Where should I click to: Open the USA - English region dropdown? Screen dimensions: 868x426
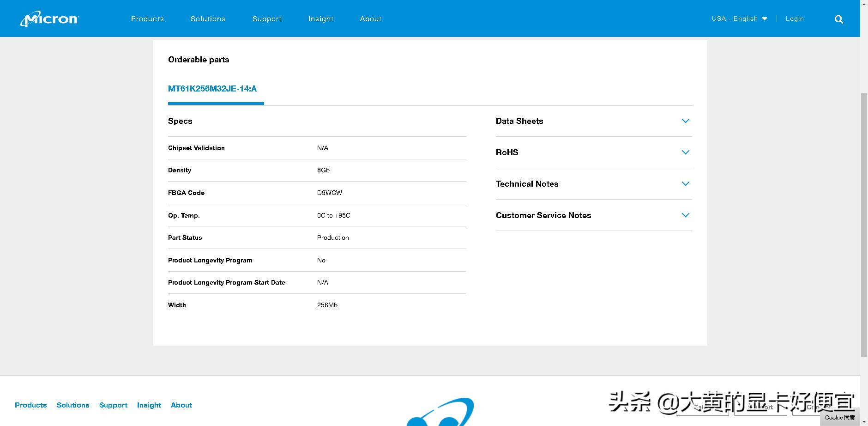coord(739,19)
